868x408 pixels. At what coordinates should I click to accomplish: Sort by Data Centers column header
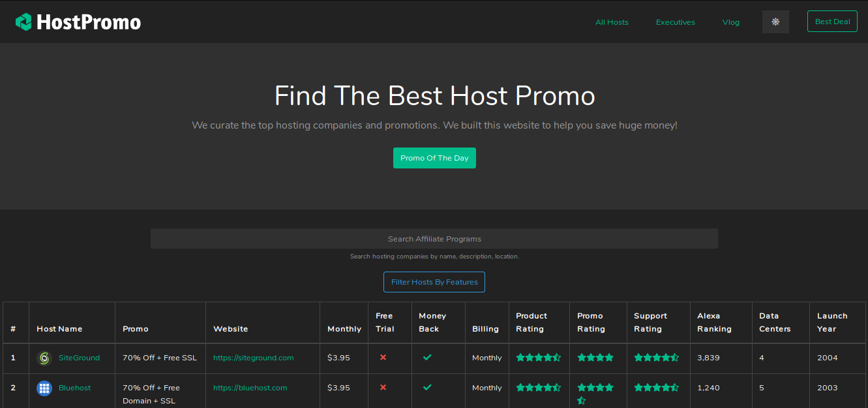click(x=781, y=322)
